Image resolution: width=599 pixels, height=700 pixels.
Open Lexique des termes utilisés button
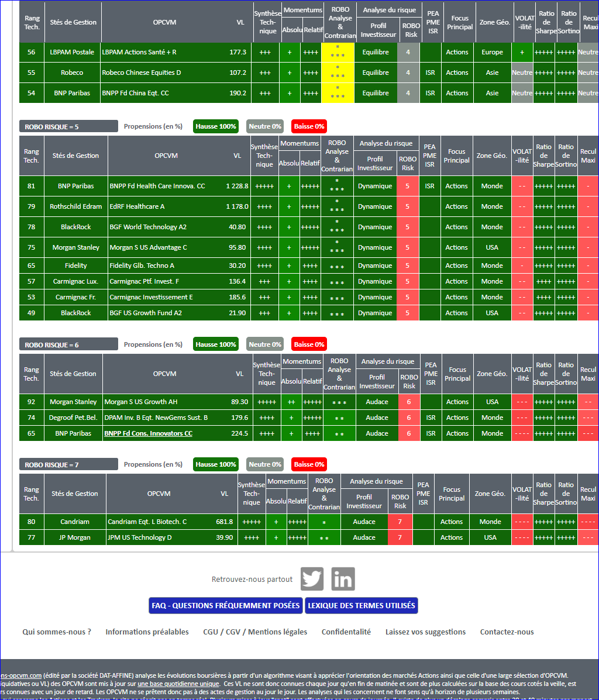coord(362,605)
